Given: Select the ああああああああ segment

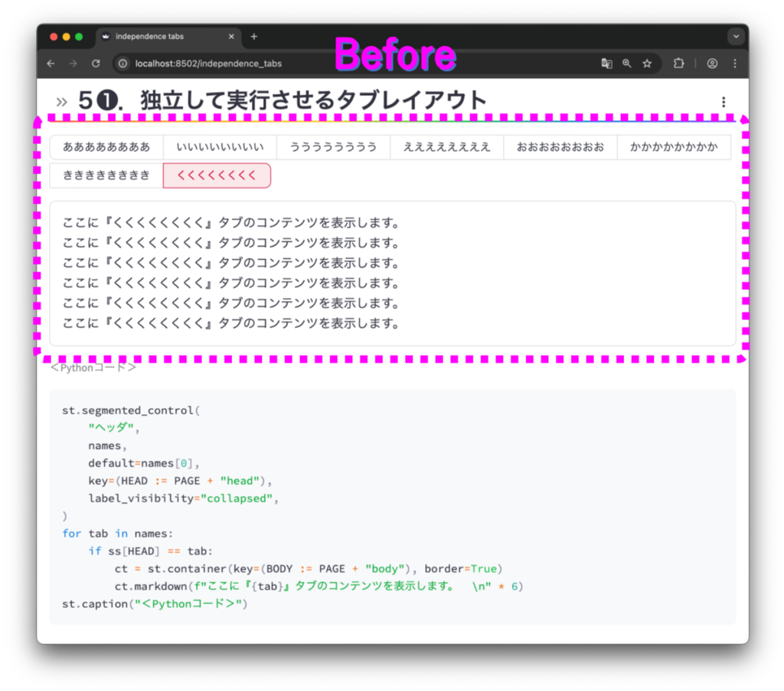Looking at the screenshot, I should (x=106, y=147).
